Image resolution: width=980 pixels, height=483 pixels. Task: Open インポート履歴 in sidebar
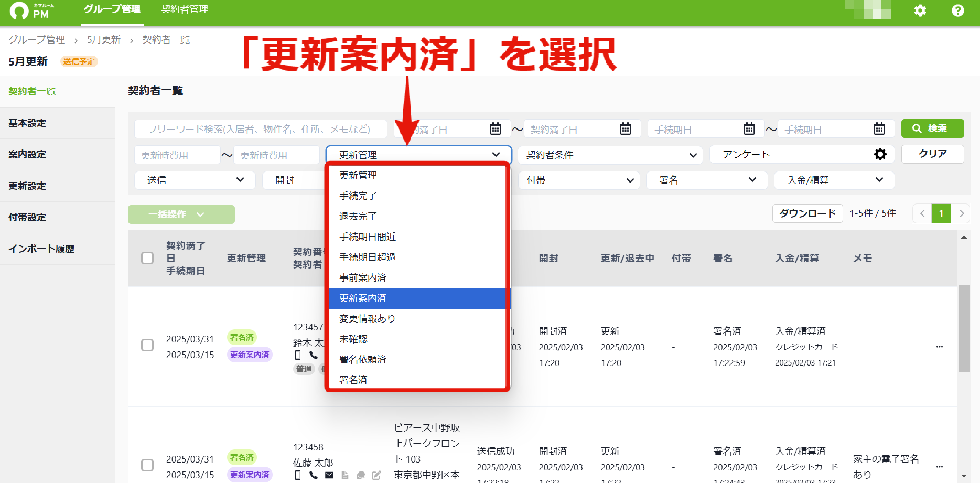coord(58,249)
